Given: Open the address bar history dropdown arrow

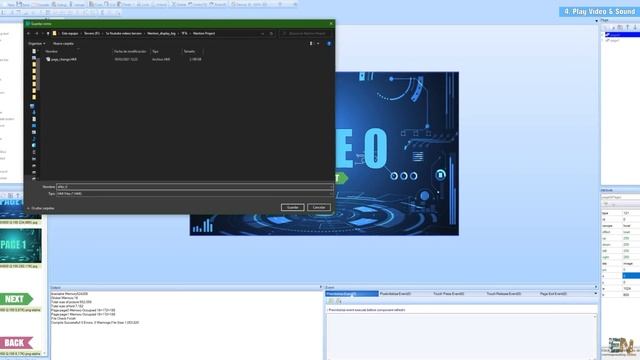Looking at the screenshot, I should (262, 33).
